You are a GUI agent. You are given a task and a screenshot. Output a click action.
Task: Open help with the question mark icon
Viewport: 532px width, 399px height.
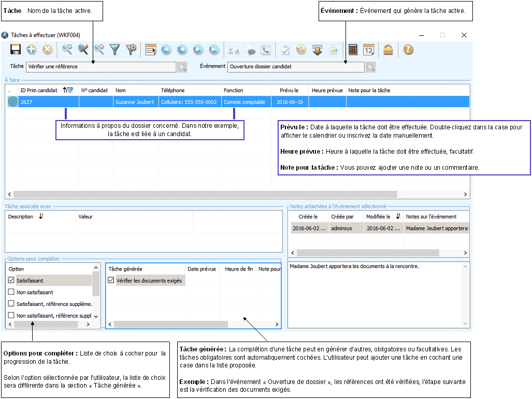(408, 50)
